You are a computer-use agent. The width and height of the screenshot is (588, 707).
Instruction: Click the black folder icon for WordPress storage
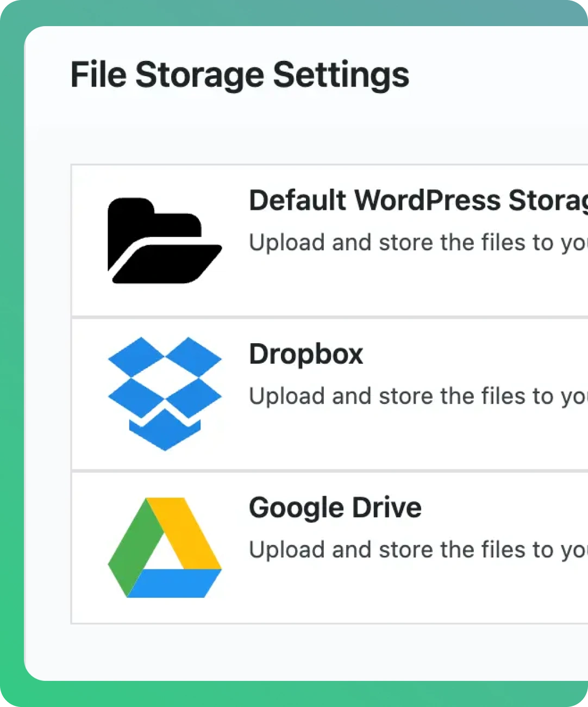(x=165, y=240)
